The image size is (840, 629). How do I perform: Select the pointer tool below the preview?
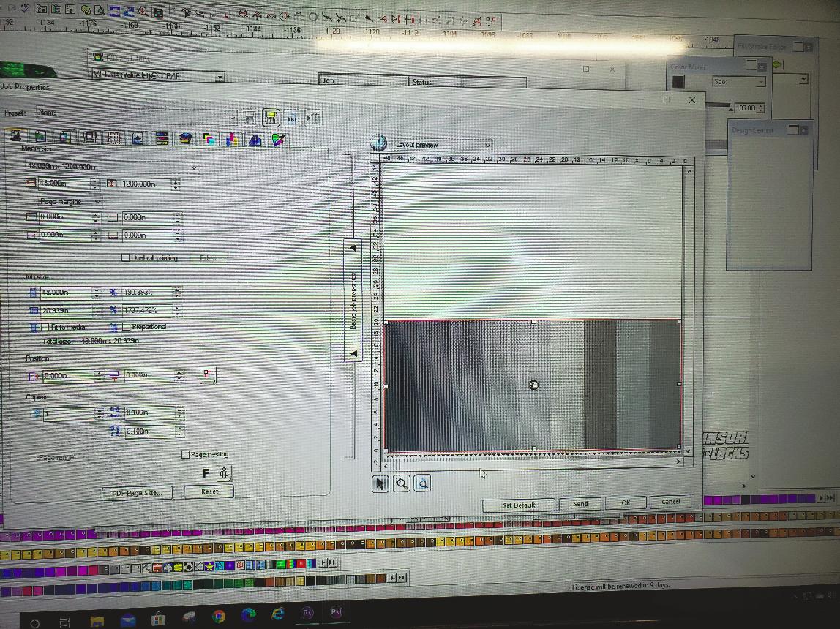[x=380, y=484]
